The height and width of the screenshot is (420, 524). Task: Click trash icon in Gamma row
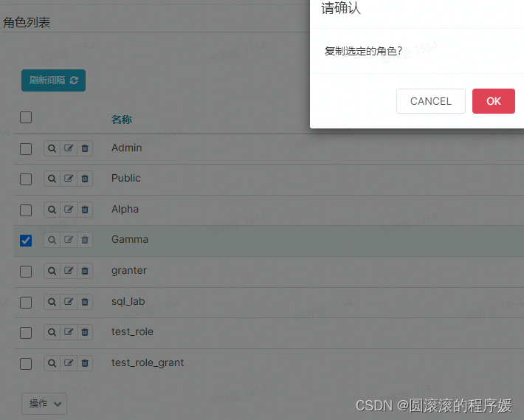click(x=85, y=240)
